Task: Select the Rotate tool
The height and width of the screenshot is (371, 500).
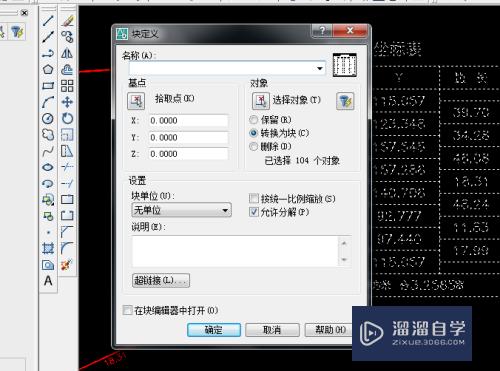Action: tap(67, 118)
